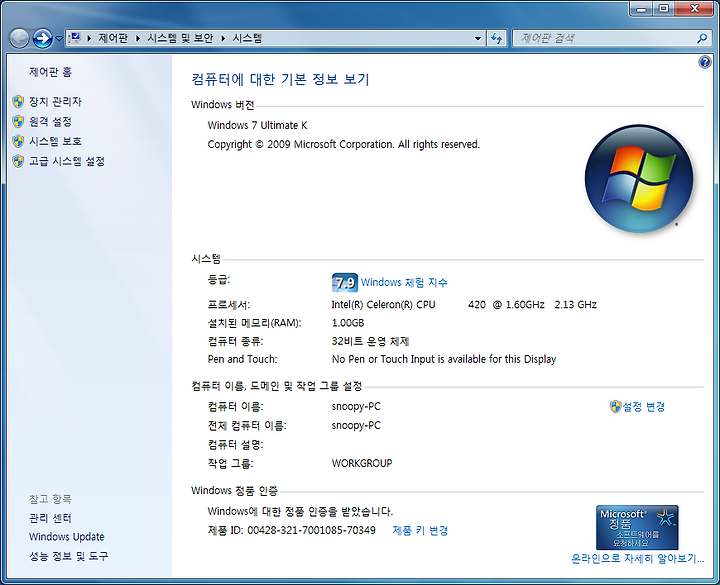Screen dimensions: 720x585
Task: Click shield icon beside 설정 변경
Action: pos(615,407)
